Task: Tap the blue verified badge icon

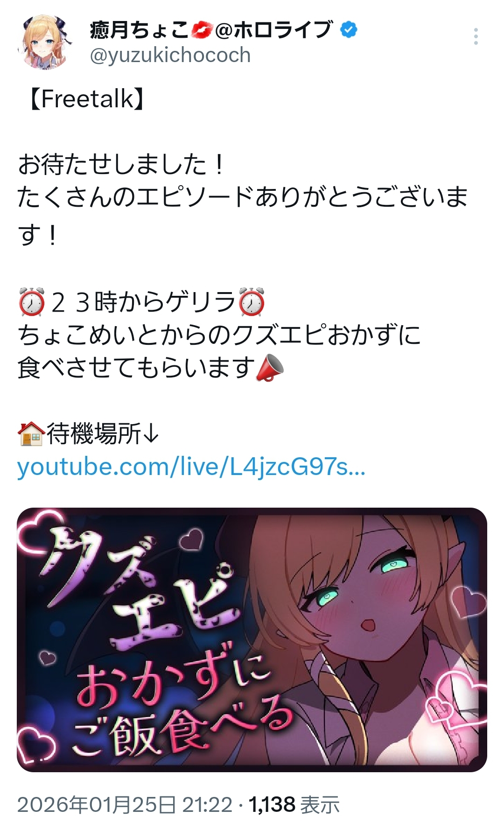Action: [349, 30]
